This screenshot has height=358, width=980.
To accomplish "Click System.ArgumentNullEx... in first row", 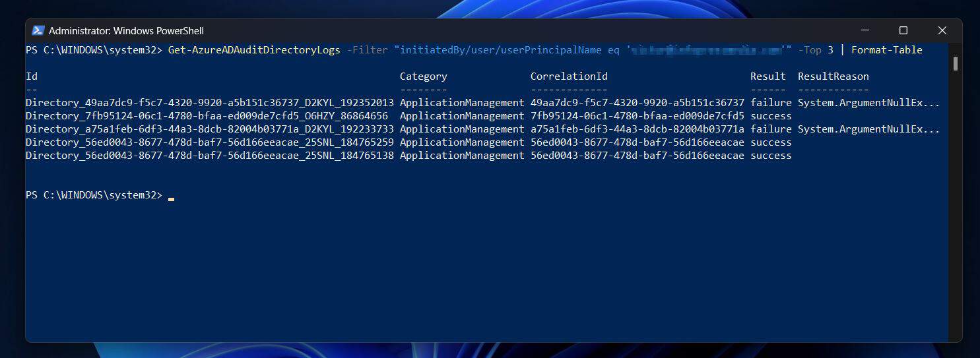I will tap(868, 103).
